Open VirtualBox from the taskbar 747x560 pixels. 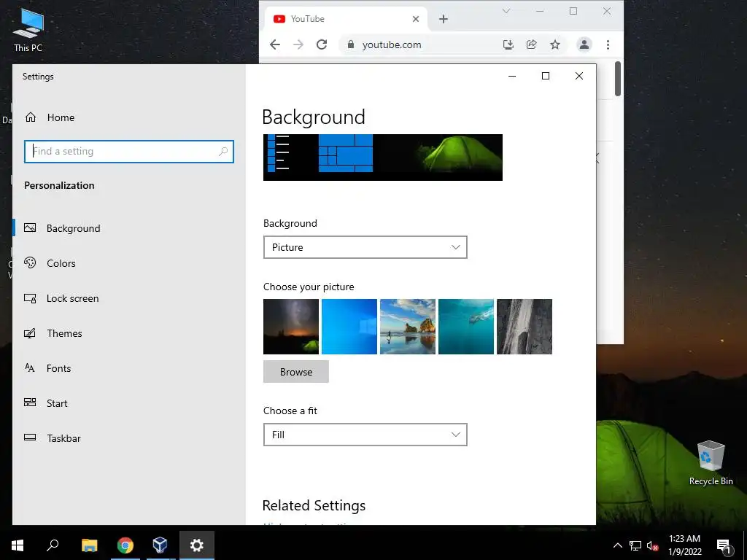coord(160,545)
